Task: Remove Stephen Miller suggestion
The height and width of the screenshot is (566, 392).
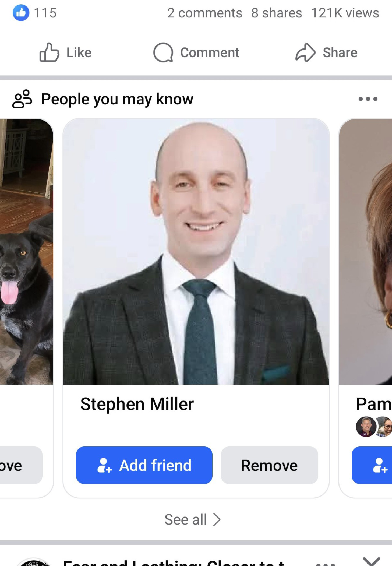Action: [x=269, y=465]
